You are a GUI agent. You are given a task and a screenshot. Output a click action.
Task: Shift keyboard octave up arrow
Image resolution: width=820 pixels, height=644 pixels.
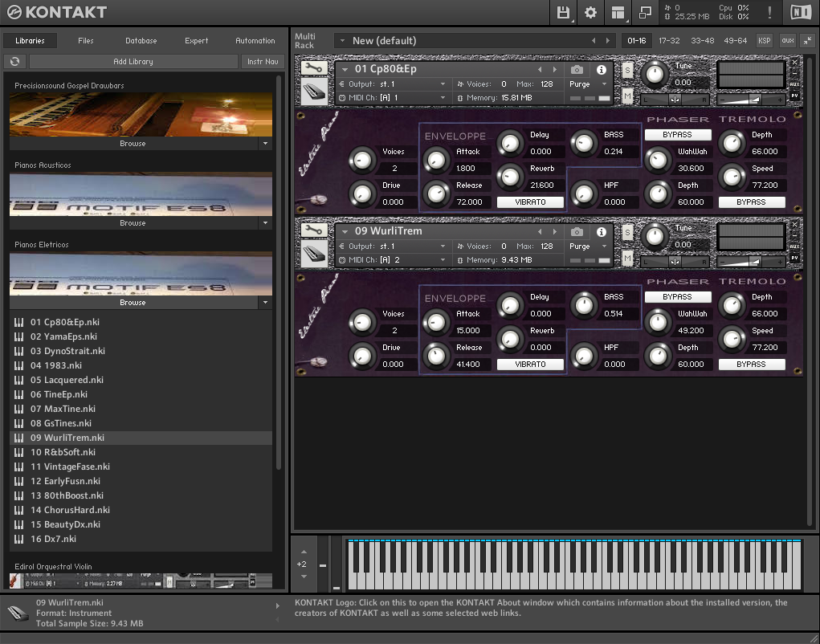pos(304,552)
